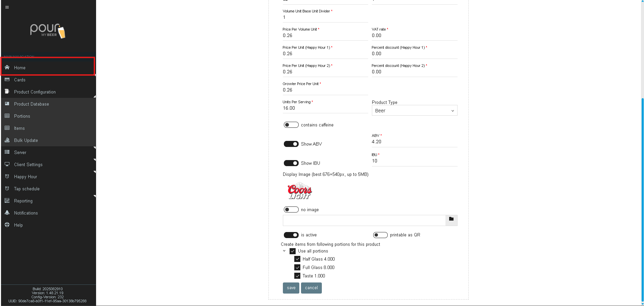
Task: Expand the Client Settings submenu
Action: [x=28, y=164]
